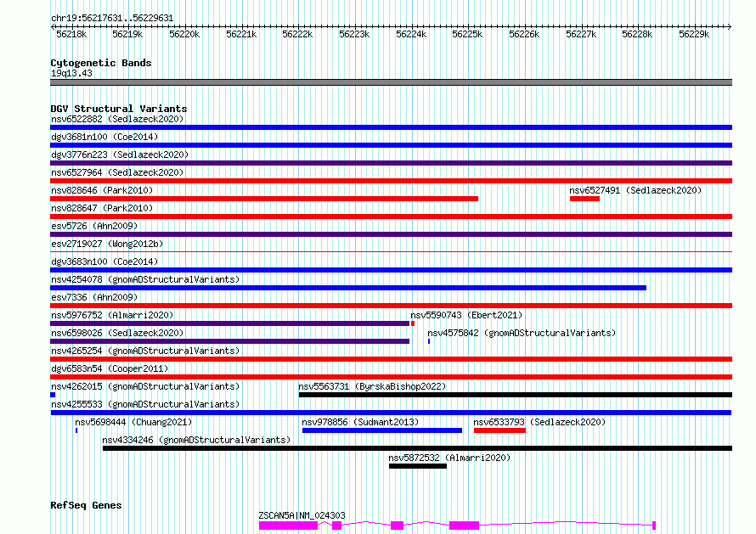Viewport: 756px width, 534px height.
Task: Open variant nsv4255533 (gnomADStructuralVariants) label
Action: click(x=145, y=404)
